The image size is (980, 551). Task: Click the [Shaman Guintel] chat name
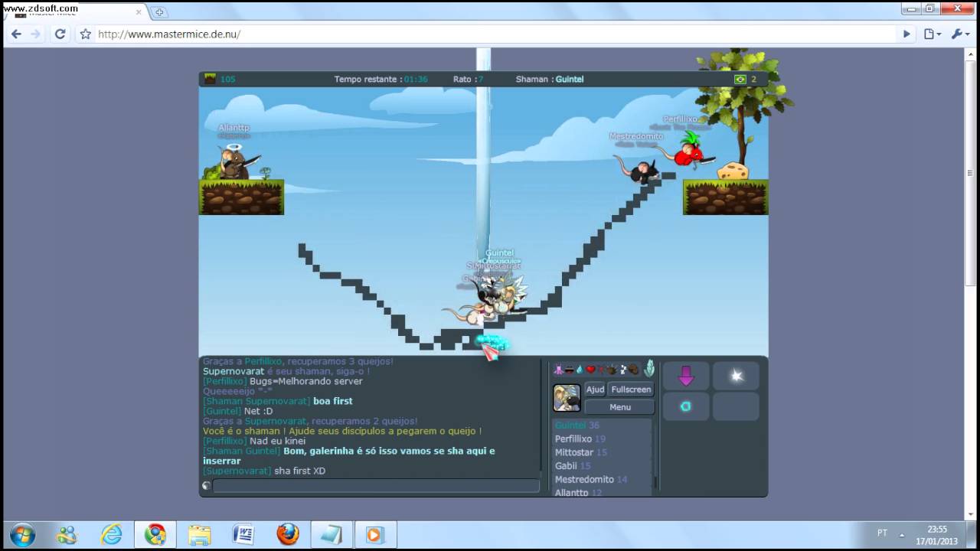(241, 451)
